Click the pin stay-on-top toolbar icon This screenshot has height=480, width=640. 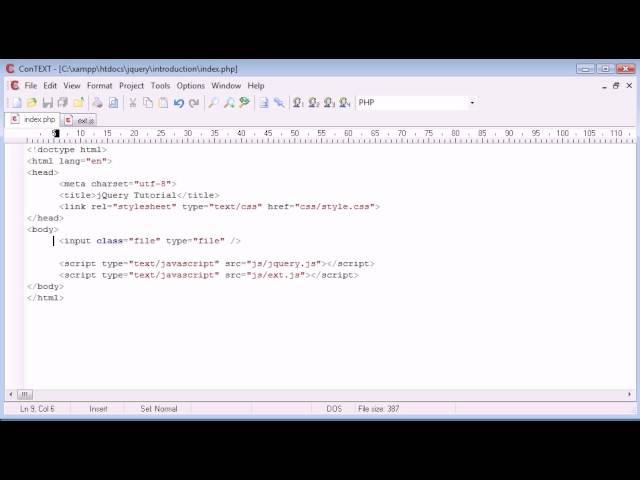click(279, 102)
